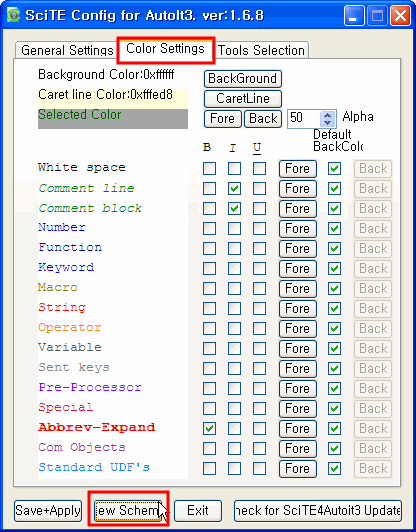416x532 pixels.
Task: Set Fore color for Pre-Processor
Action: click(x=298, y=389)
